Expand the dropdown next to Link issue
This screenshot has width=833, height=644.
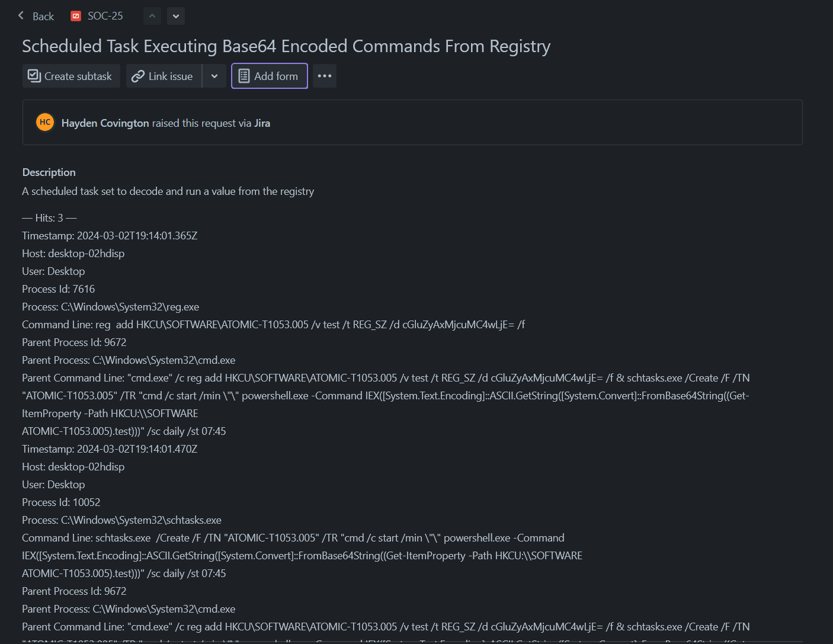coord(214,76)
